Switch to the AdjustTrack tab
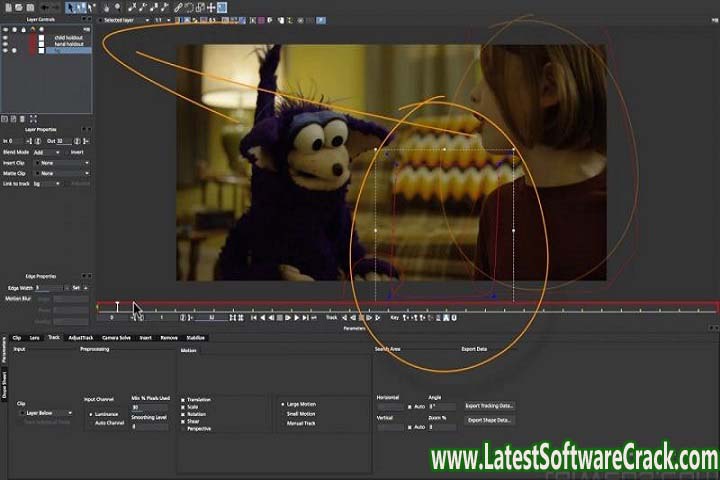 [81, 338]
